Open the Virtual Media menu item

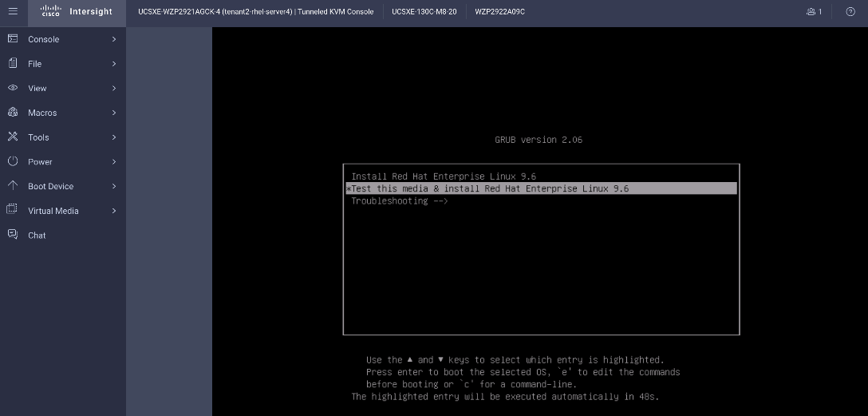tap(63, 211)
